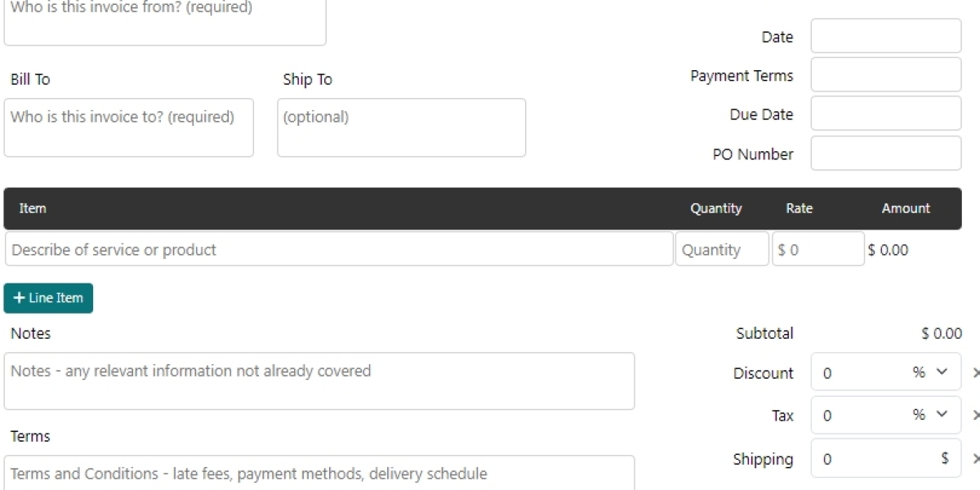Viewport: 980px width, 490px height.
Task: Click the PO Number field
Action: (x=885, y=154)
